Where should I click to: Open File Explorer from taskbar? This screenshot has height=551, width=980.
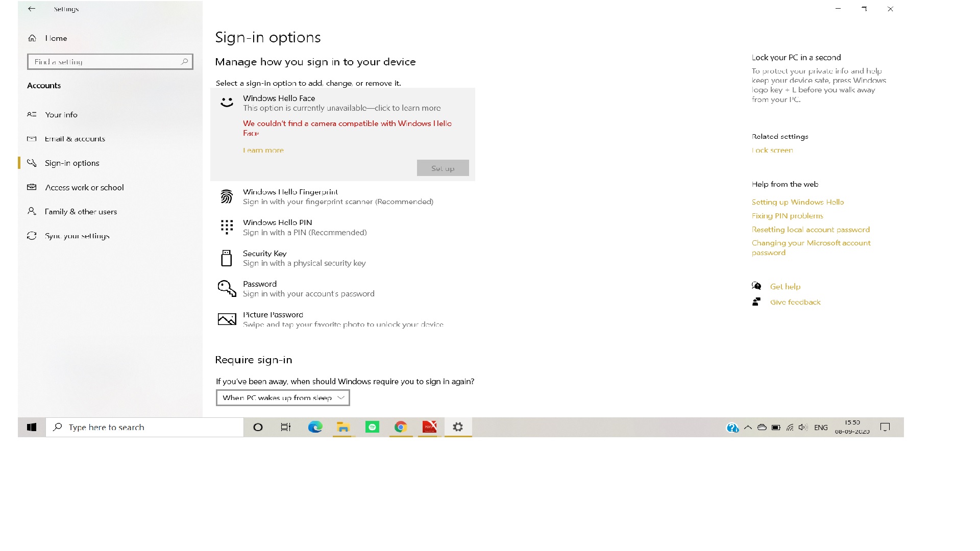click(343, 428)
